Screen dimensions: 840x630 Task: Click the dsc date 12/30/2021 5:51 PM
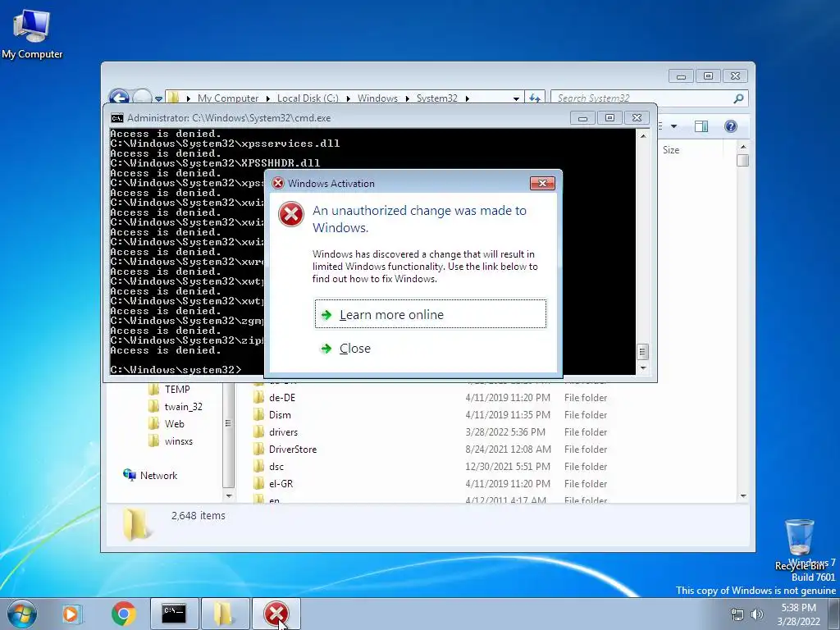click(507, 467)
